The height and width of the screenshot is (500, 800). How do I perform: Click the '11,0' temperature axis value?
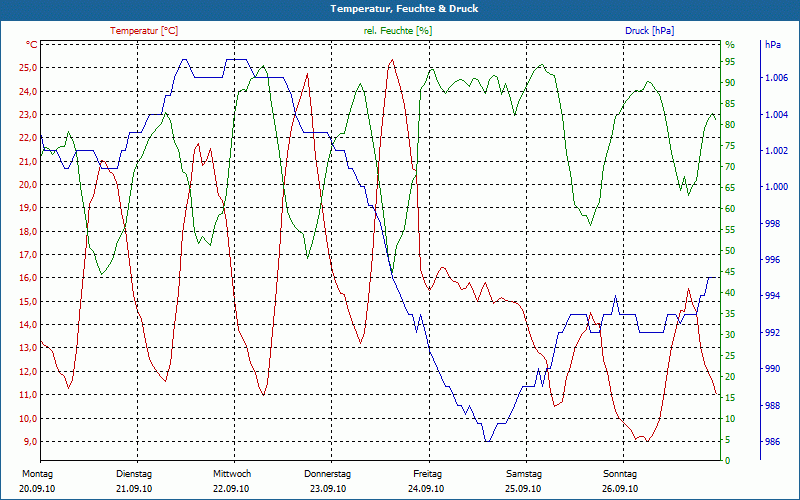point(29,395)
